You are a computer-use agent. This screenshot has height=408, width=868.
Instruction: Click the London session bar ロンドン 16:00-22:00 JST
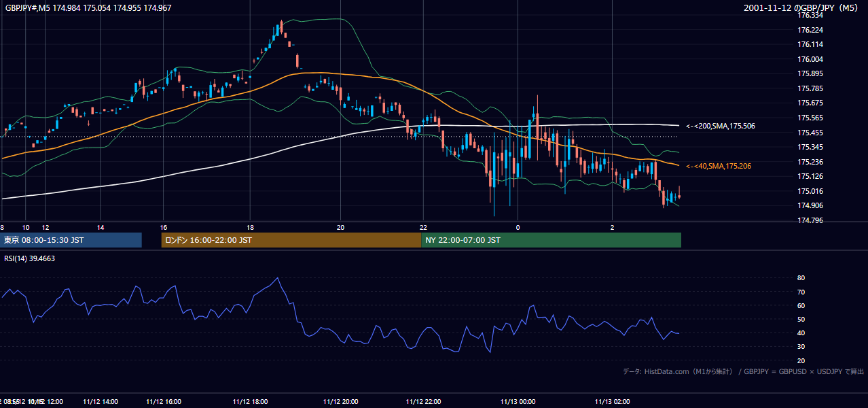click(291, 240)
